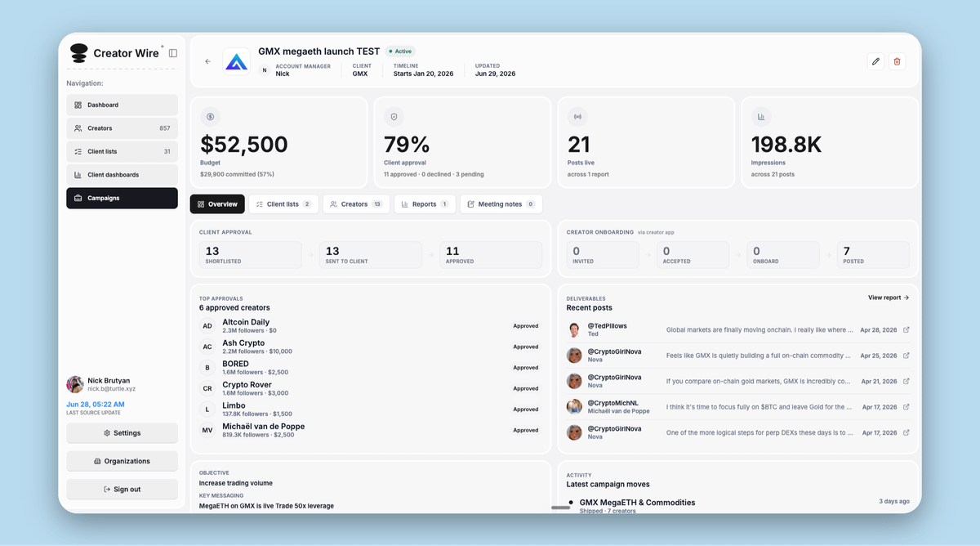This screenshot has width=980, height=546.
Task: Click the red trash delete icon
Action: pos(897,61)
